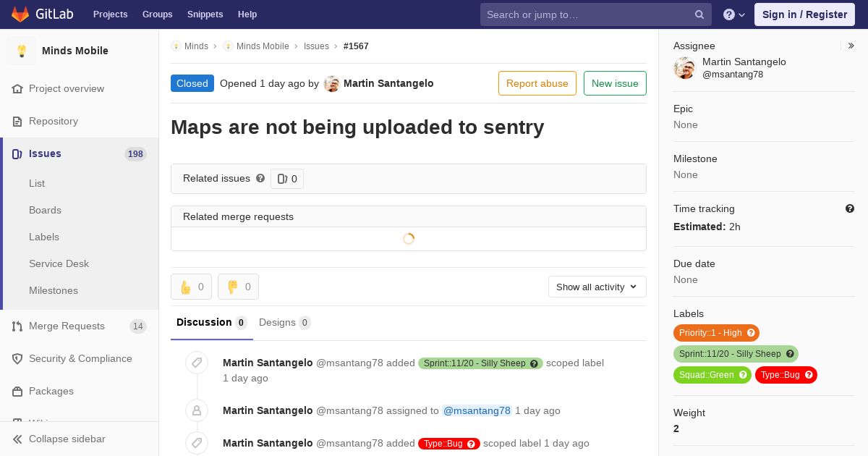
Task: Open Packages in sidebar
Action: [x=51, y=391]
